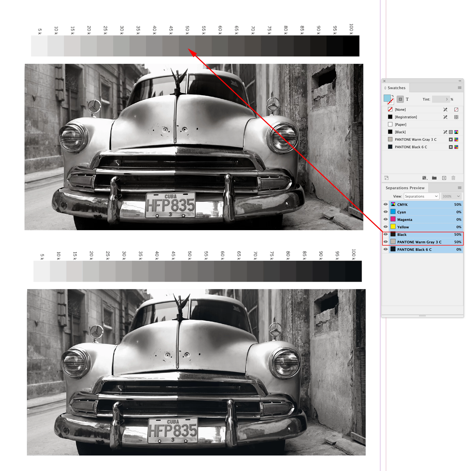Image resolution: width=476 pixels, height=471 pixels.
Task: Select the [Paper] swatch row
Action: click(401, 125)
